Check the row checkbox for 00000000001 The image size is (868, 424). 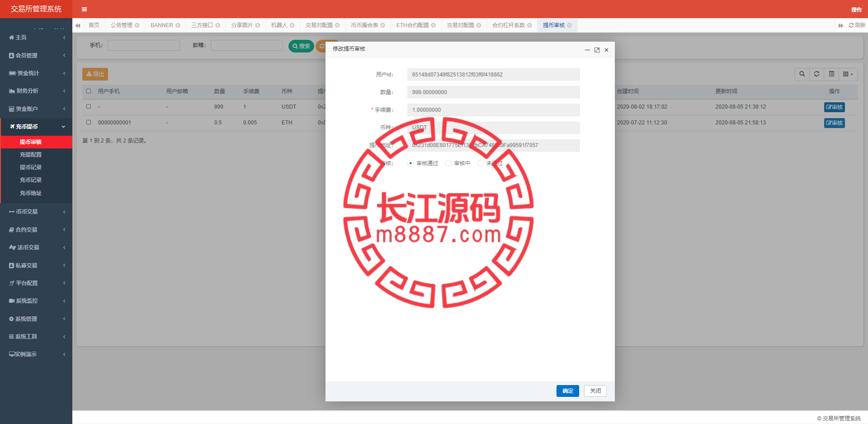[89, 123]
